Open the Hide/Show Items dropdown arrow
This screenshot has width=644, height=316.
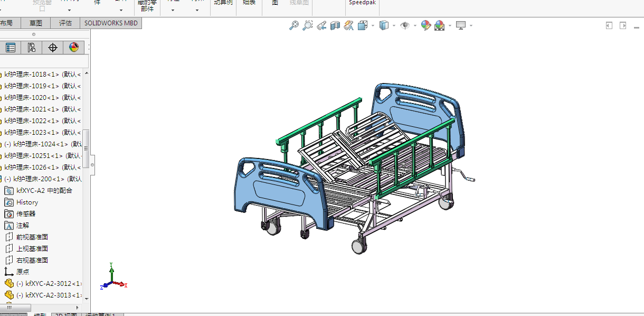pyautogui.click(x=415, y=25)
